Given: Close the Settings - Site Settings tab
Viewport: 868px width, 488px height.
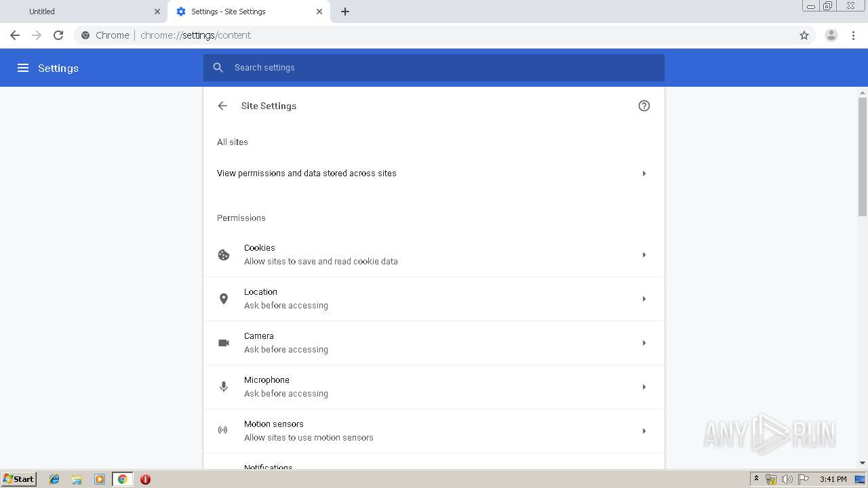Looking at the screenshot, I should [319, 12].
